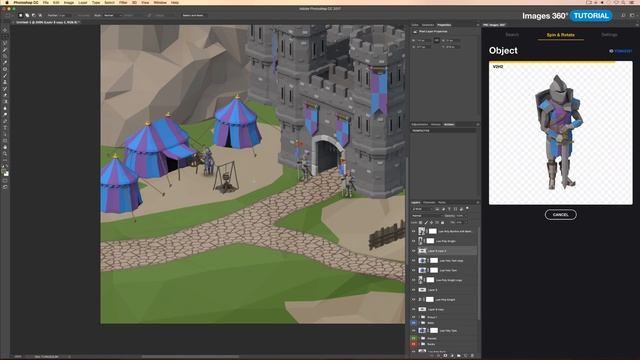Click the yellow progress bar above knight preview
The width and height of the screenshot is (640, 360).
[552, 62]
